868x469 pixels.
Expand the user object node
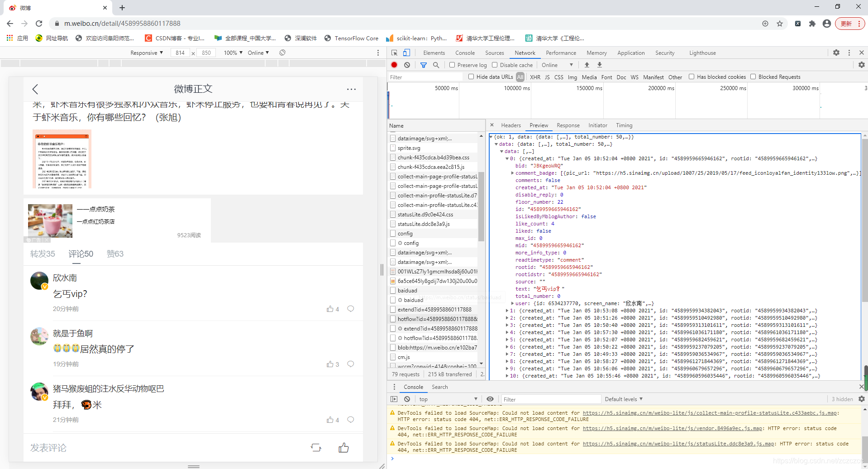tap(512, 303)
